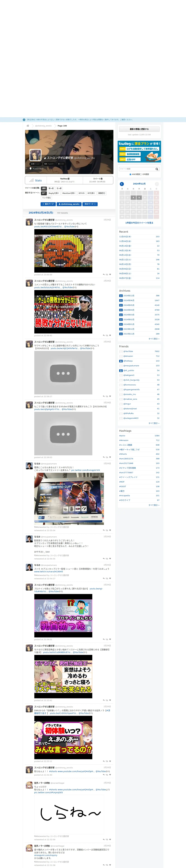Like heart on tweet posted at 23:00:00
Screen dimensions: 186x868
[x=110, y=275]
